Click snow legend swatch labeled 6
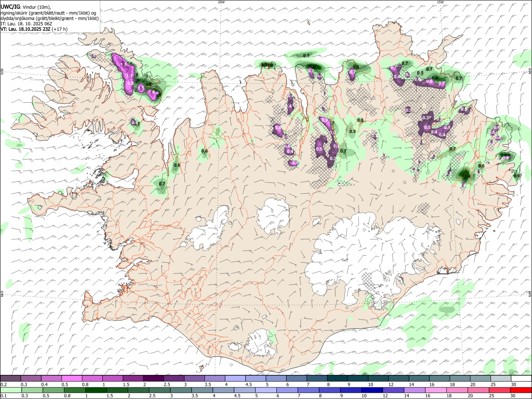Viewport: 532px width, 399px height. [x=296, y=378]
